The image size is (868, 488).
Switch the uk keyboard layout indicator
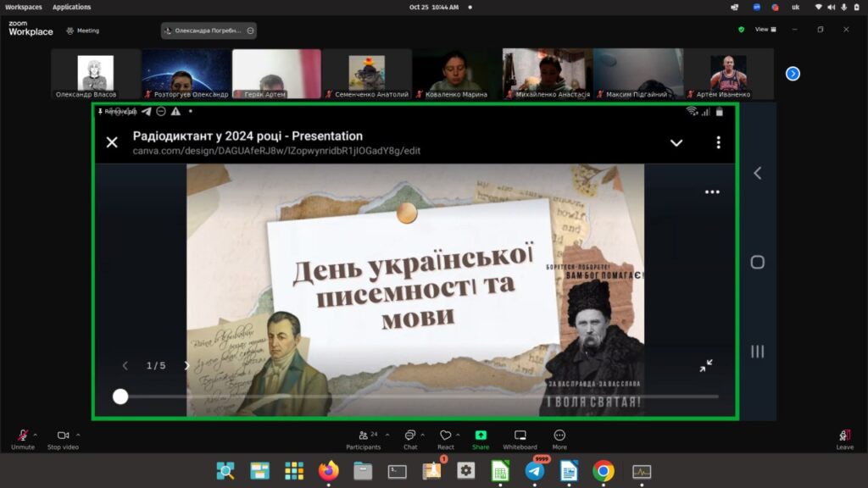pyautogui.click(x=795, y=7)
